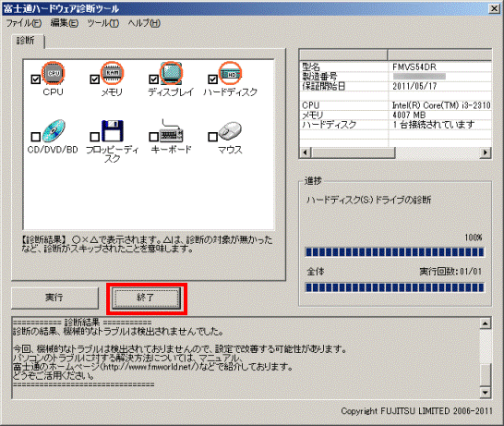The height and width of the screenshot is (426, 504).
Task: Click the results log scroll down arrow
Action: 485,392
